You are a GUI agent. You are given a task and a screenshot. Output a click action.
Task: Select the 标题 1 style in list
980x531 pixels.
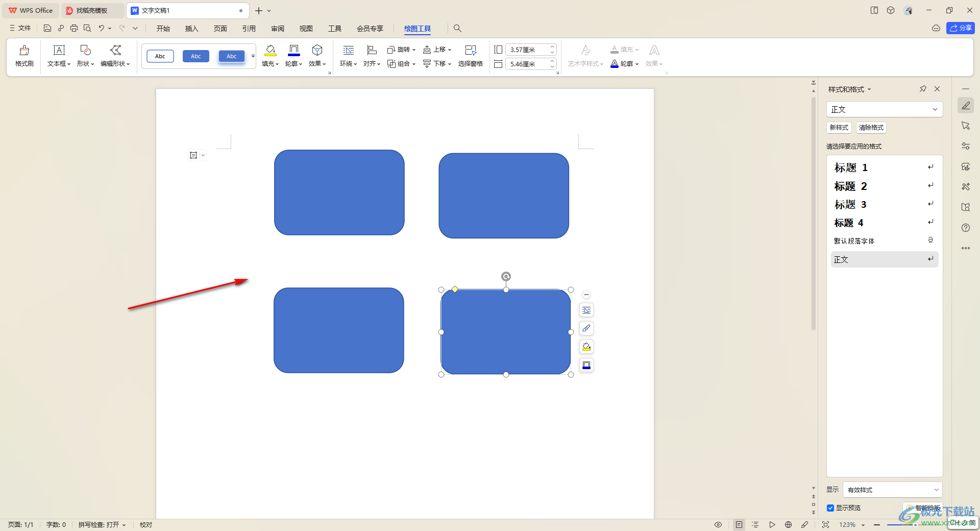click(885, 167)
